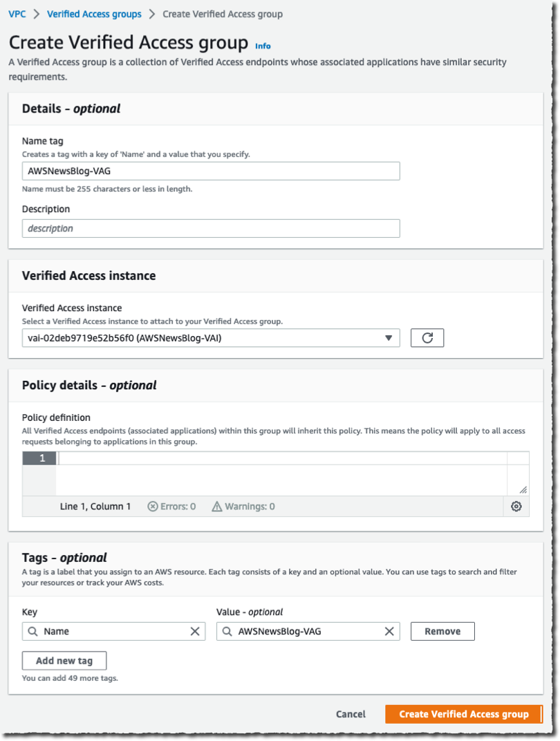Open the policy editor settings gear
This screenshot has width=560, height=741.
pyautogui.click(x=516, y=507)
